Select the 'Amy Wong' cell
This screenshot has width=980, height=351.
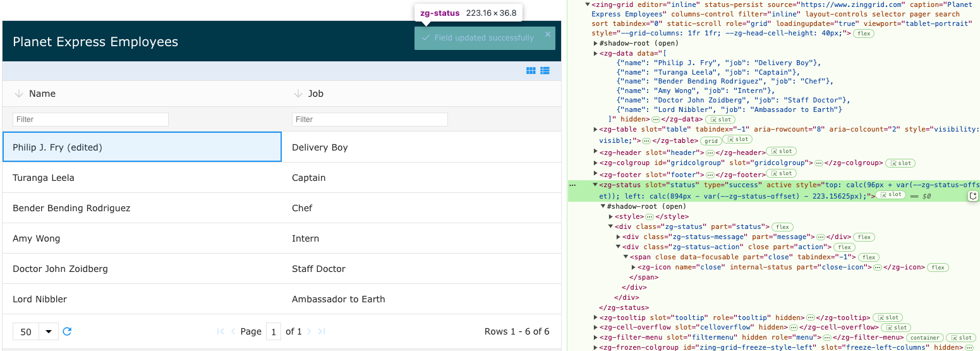142,238
